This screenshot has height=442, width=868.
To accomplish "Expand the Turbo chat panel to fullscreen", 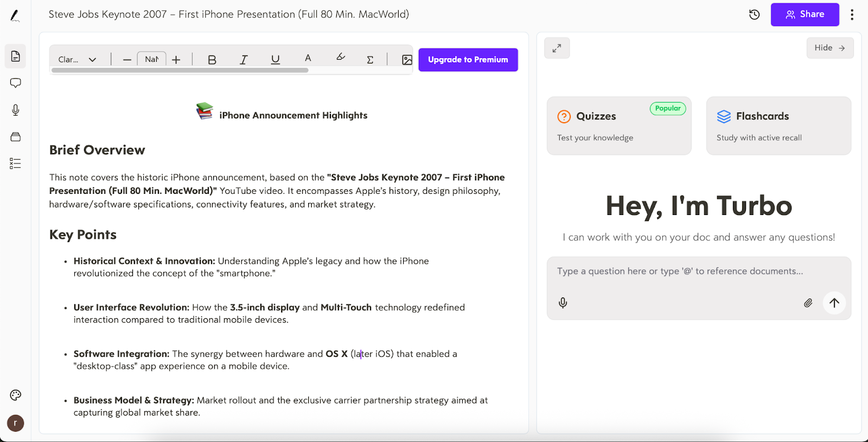I will [557, 48].
